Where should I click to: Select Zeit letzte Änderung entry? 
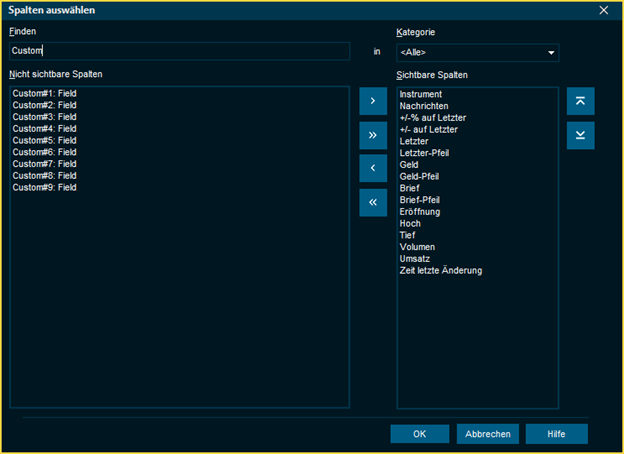point(440,270)
